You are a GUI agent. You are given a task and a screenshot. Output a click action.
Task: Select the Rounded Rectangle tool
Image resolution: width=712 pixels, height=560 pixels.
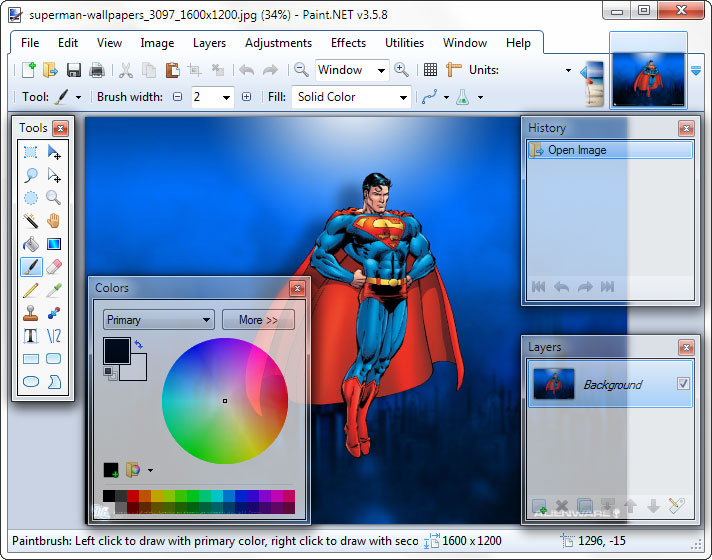54,359
